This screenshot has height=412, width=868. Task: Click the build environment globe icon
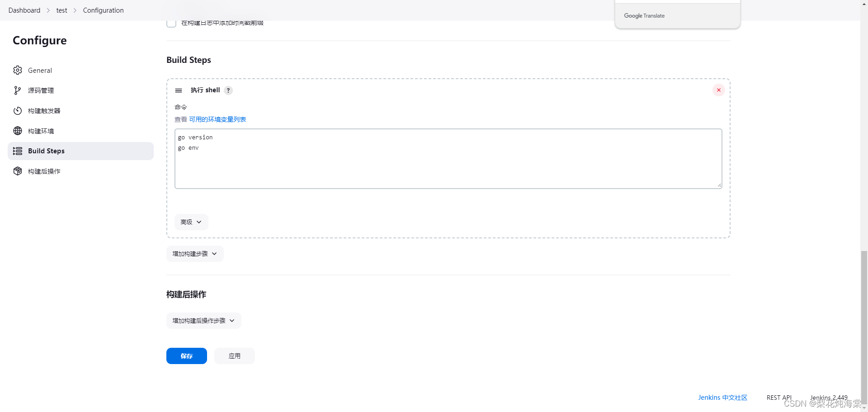tap(18, 131)
